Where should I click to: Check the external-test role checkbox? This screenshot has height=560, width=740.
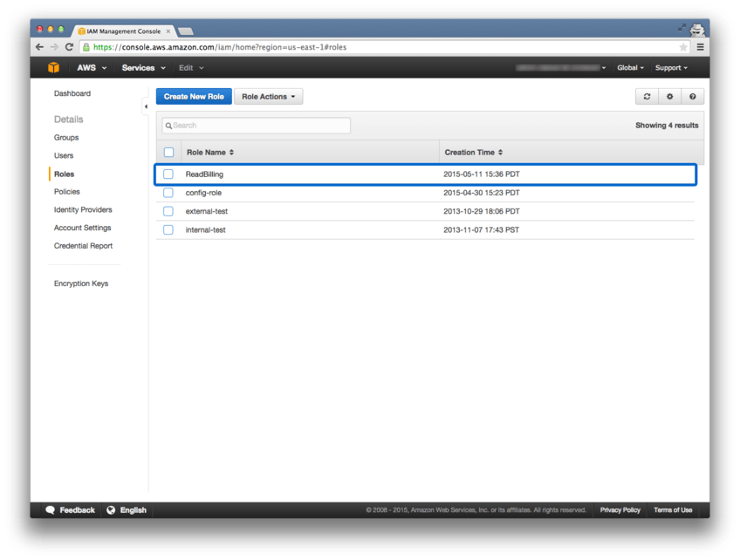[168, 211]
